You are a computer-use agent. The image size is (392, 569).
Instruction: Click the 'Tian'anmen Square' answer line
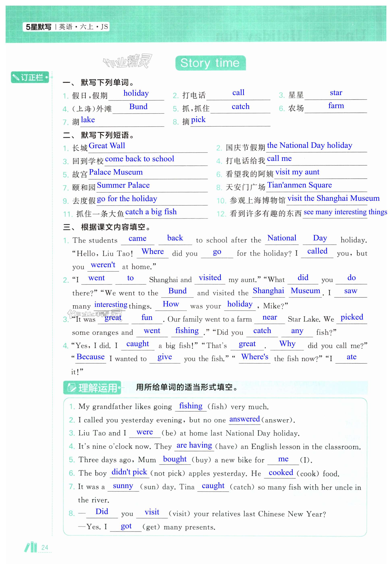tap(299, 185)
